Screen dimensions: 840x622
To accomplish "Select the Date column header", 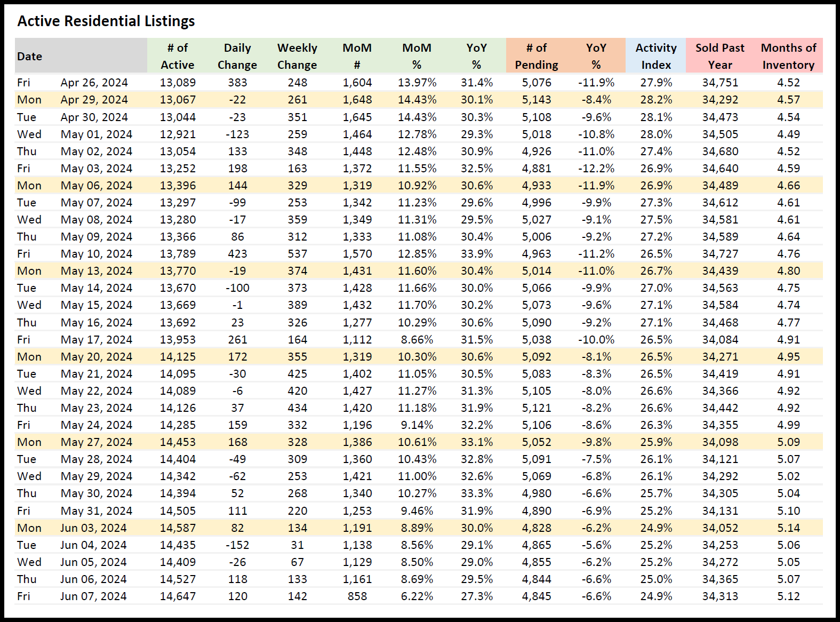I will 30,56.
